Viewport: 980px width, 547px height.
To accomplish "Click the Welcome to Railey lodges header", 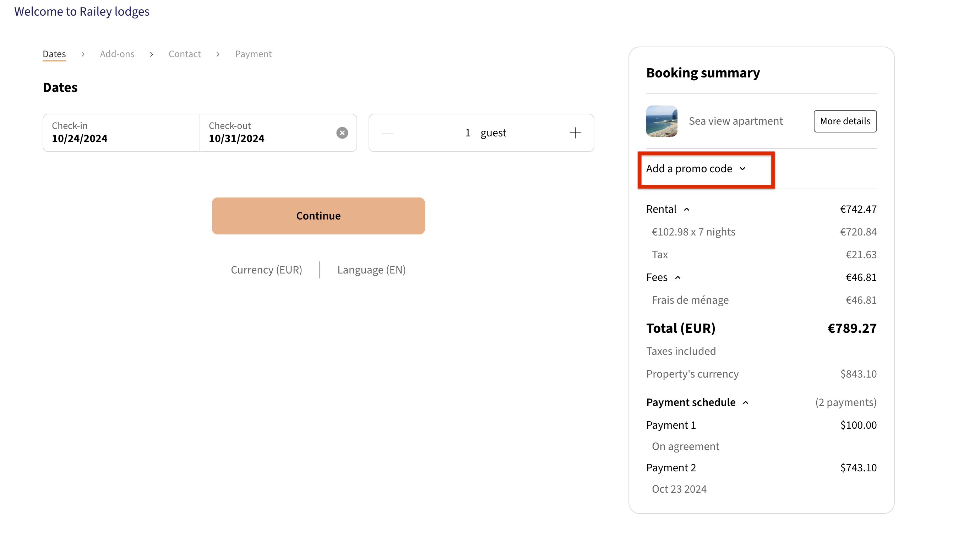I will [82, 11].
